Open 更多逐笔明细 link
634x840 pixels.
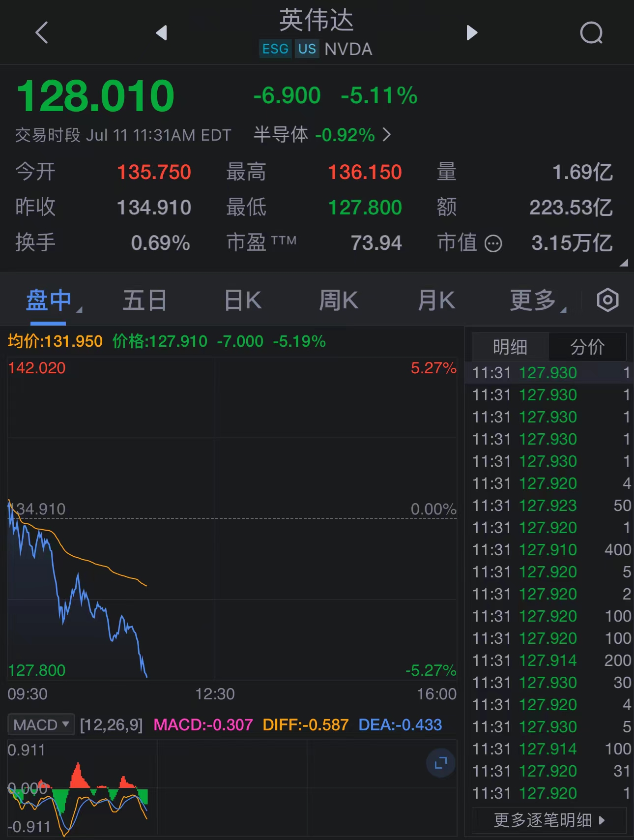tap(549, 820)
